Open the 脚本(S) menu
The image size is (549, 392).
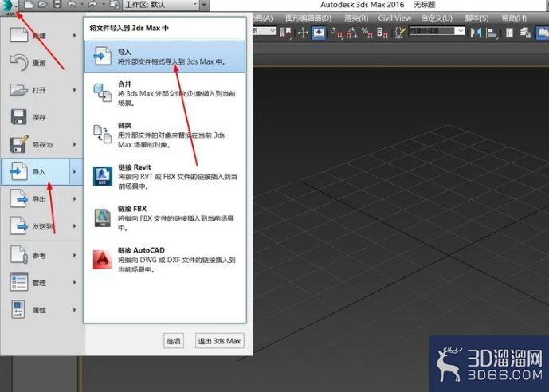pyautogui.click(x=476, y=18)
